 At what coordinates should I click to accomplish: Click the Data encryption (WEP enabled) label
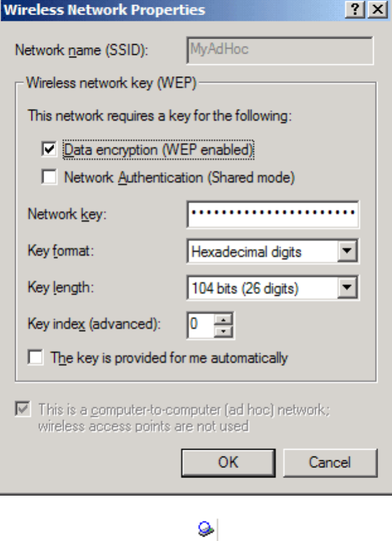(159, 150)
